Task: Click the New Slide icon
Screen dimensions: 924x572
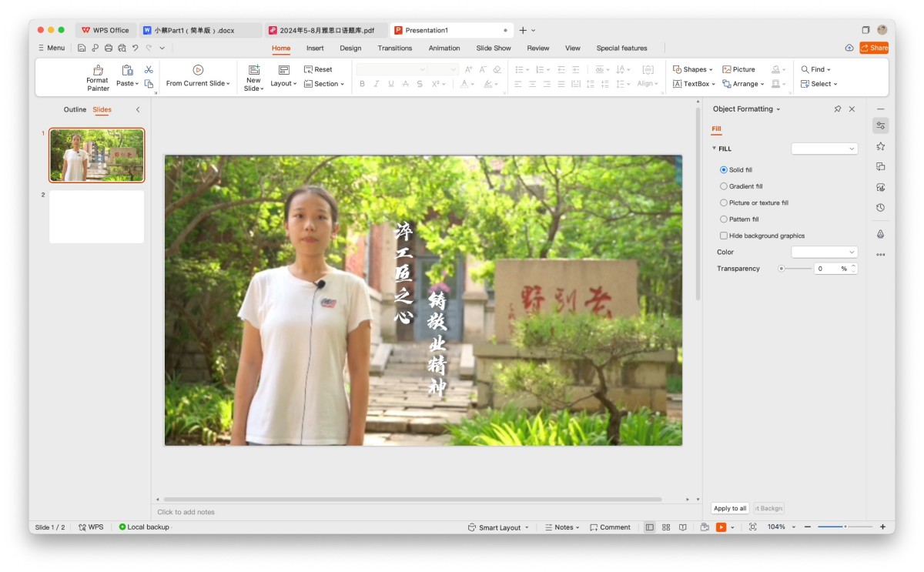Action: click(x=254, y=70)
